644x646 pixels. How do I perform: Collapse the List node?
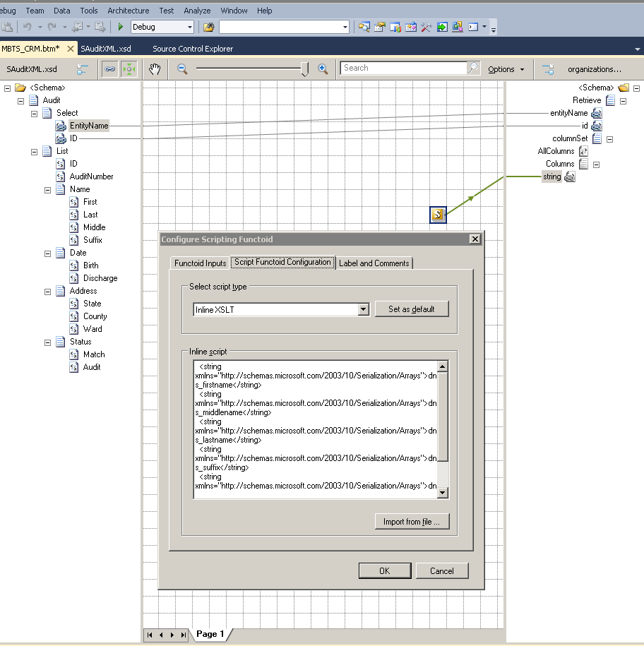[34, 152]
